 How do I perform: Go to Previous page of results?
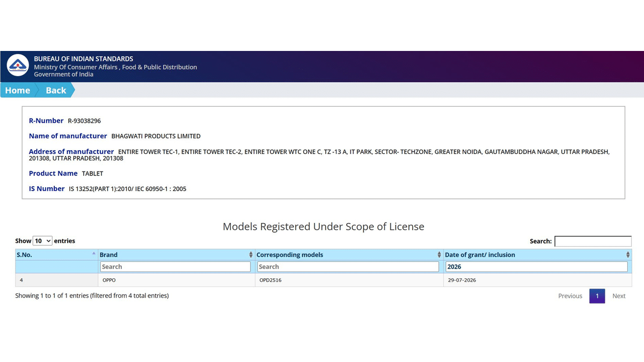tap(570, 296)
